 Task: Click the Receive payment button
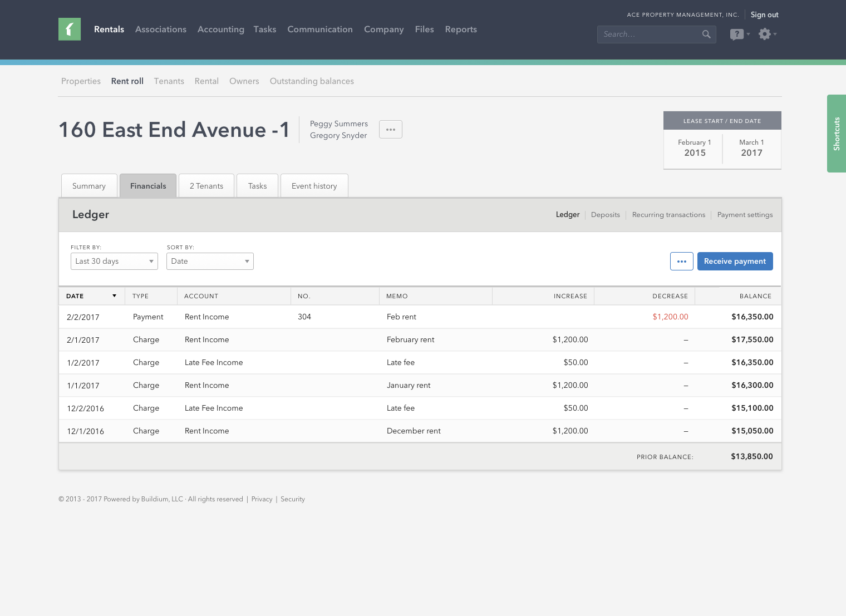(735, 262)
